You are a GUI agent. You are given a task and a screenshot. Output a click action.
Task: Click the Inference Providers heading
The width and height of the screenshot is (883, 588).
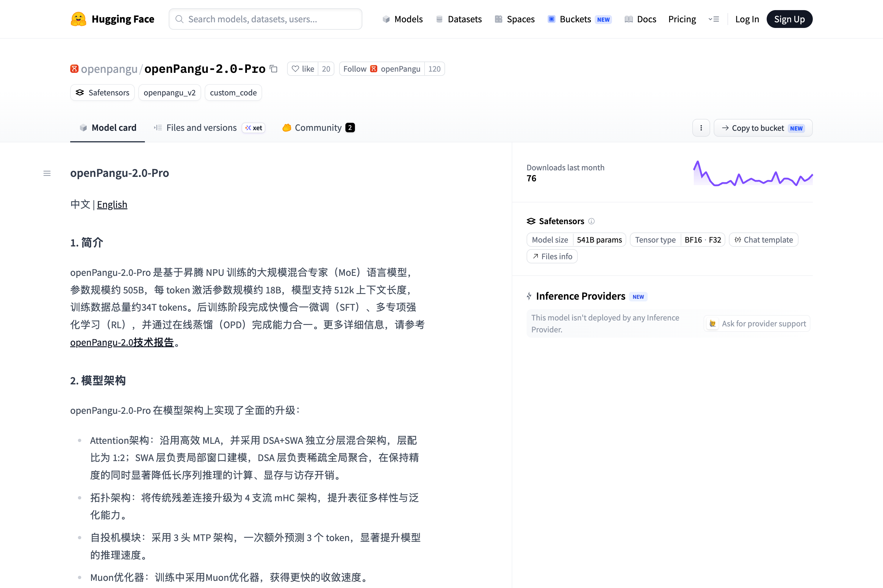point(580,296)
